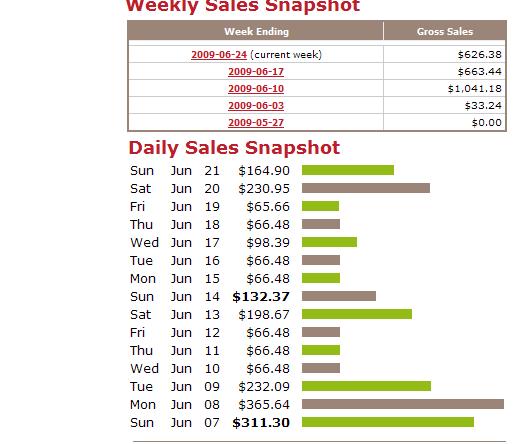The image size is (523, 444).
Task: Click the bold $132.37 sales amount
Action: [261, 297]
